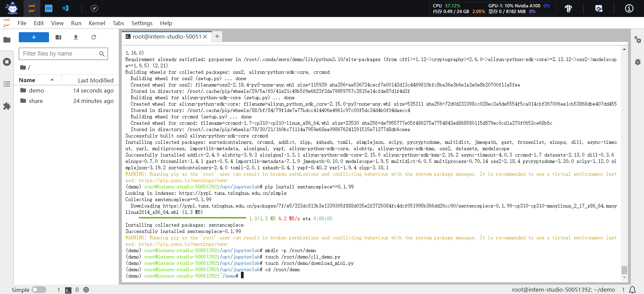Click the upward arrow icon in the top-right bar

point(568,8)
